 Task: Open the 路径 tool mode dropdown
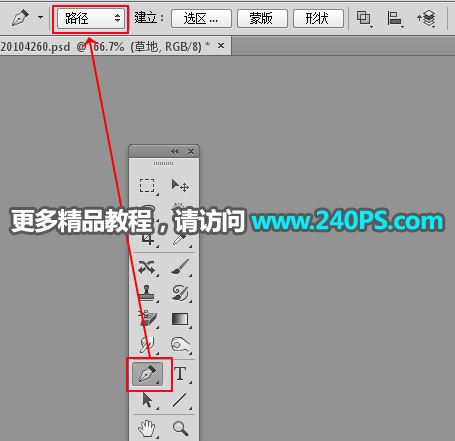pyautogui.click(x=90, y=18)
